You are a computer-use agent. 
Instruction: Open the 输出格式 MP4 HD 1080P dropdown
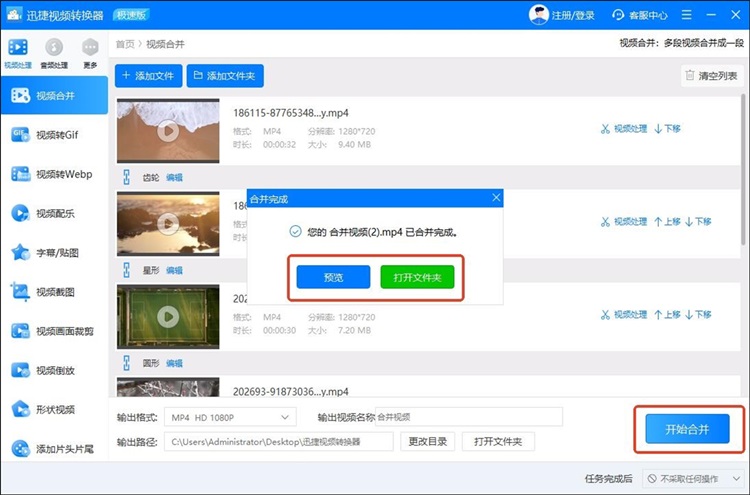pos(230,417)
